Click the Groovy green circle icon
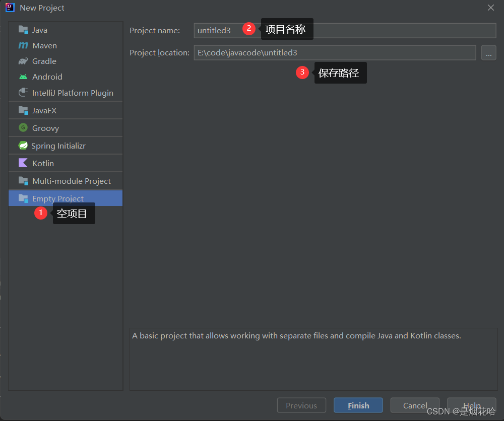Viewport: 504px width, 421px height. click(23, 127)
